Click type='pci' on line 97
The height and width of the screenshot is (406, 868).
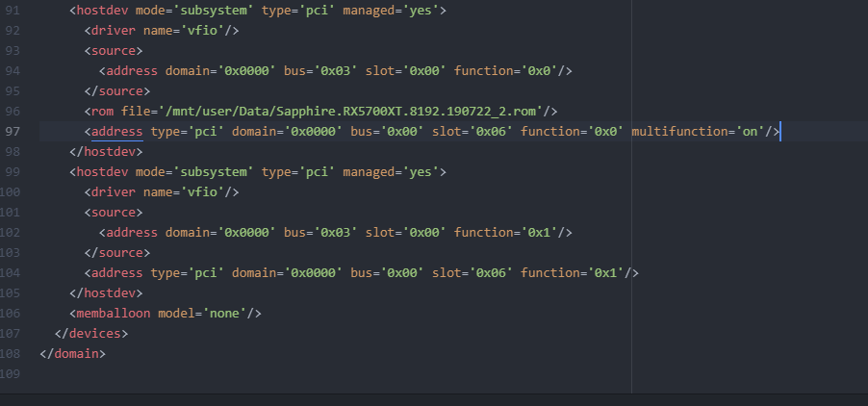187,132
